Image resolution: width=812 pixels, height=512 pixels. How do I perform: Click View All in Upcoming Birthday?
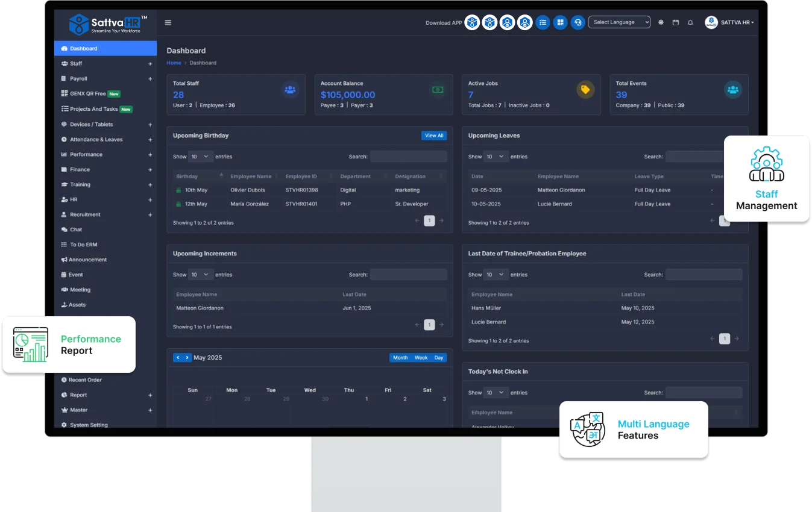click(434, 136)
